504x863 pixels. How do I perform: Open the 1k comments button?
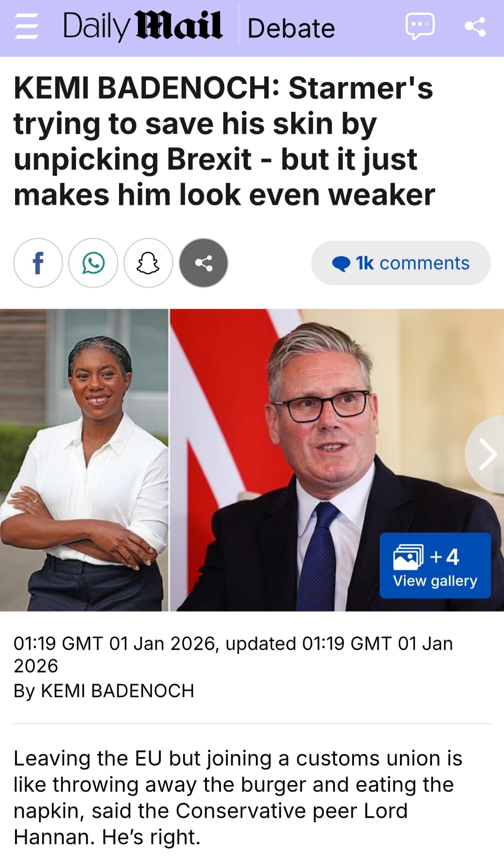click(x=401, y=263)
